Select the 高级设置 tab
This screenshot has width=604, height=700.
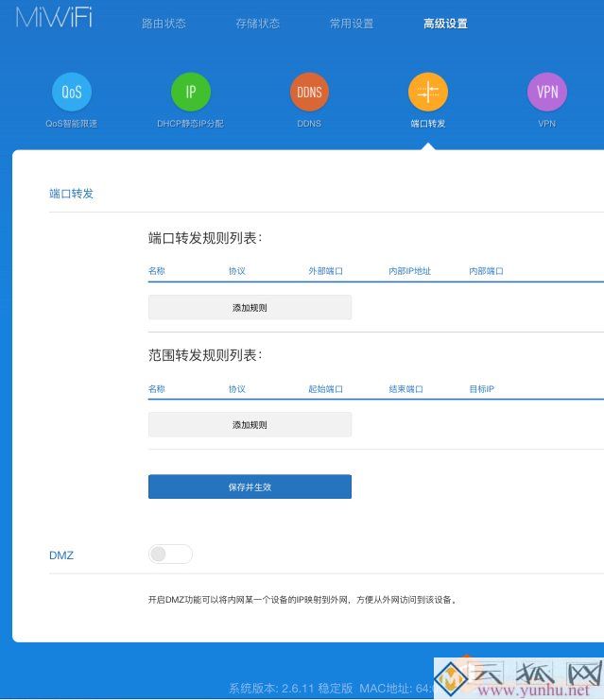coord(445,24)
